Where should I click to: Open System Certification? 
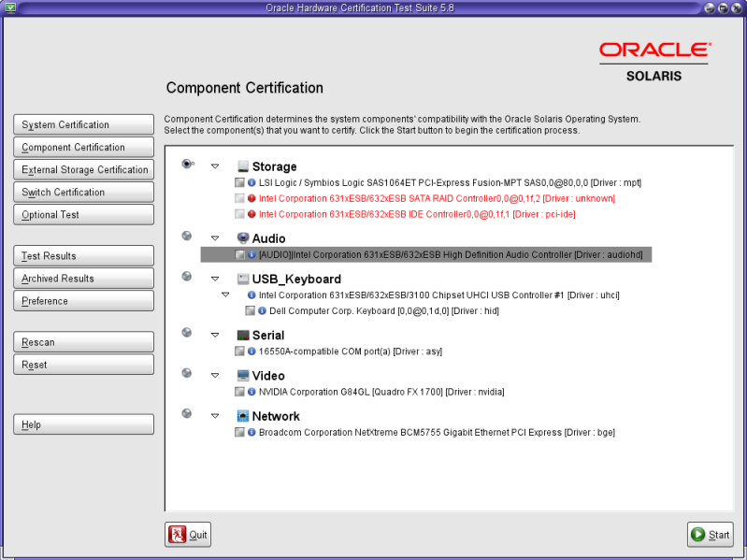[84, 124]
